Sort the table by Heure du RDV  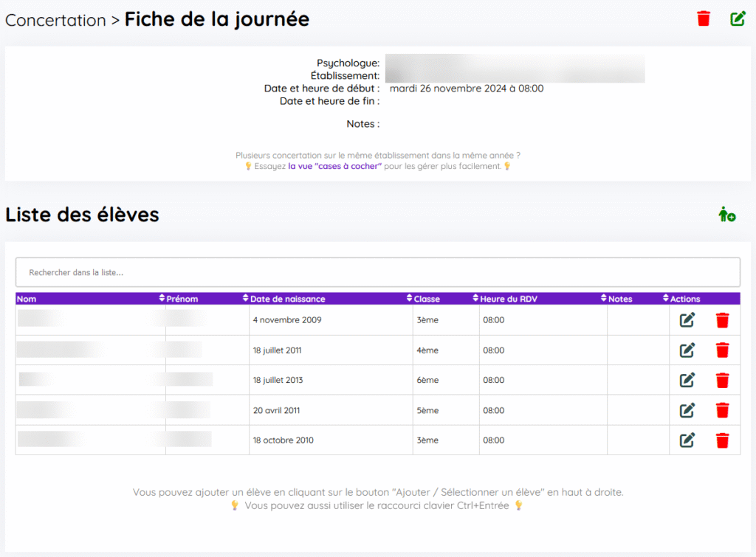click(x=543, y=299)
